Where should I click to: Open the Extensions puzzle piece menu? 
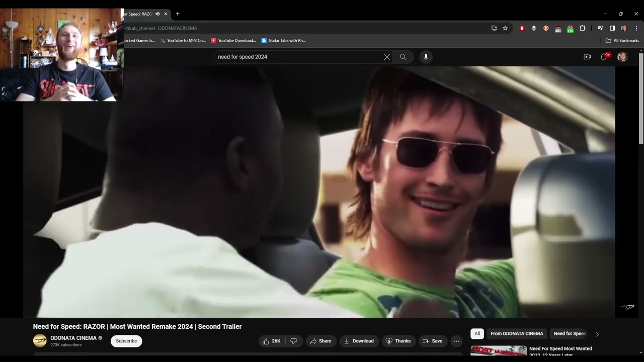(x=583, y=28)
